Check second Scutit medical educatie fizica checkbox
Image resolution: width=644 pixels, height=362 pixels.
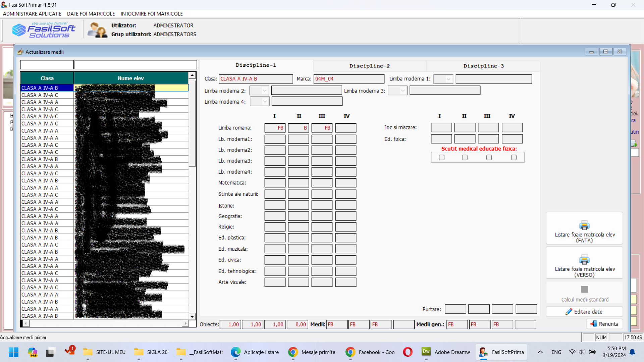(x=465, y=158)
